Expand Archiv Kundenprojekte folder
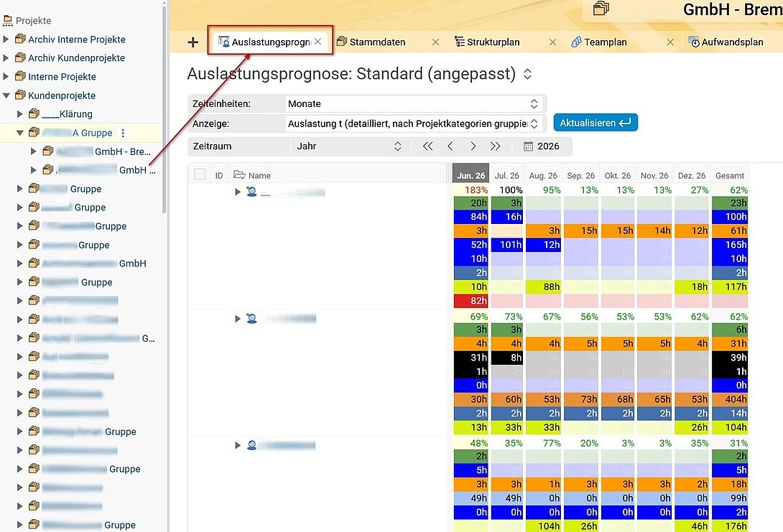Screen dimensions: 783x532 (x=6, y=58)
